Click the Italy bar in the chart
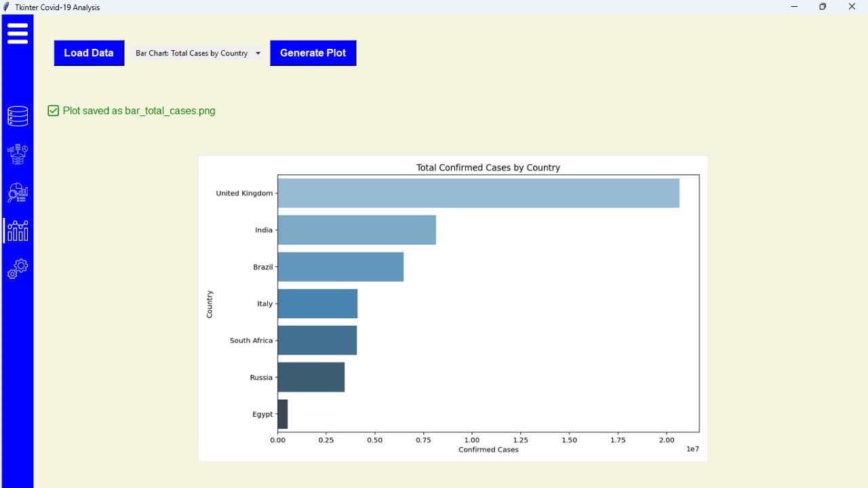Screen dimensions: 868x488 317,303
